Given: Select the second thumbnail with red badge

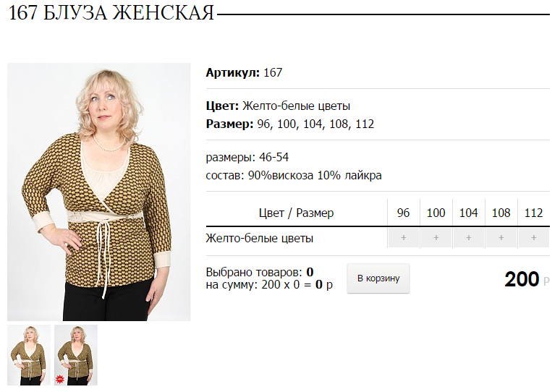Looking at the screenshot, I should 76,355.
